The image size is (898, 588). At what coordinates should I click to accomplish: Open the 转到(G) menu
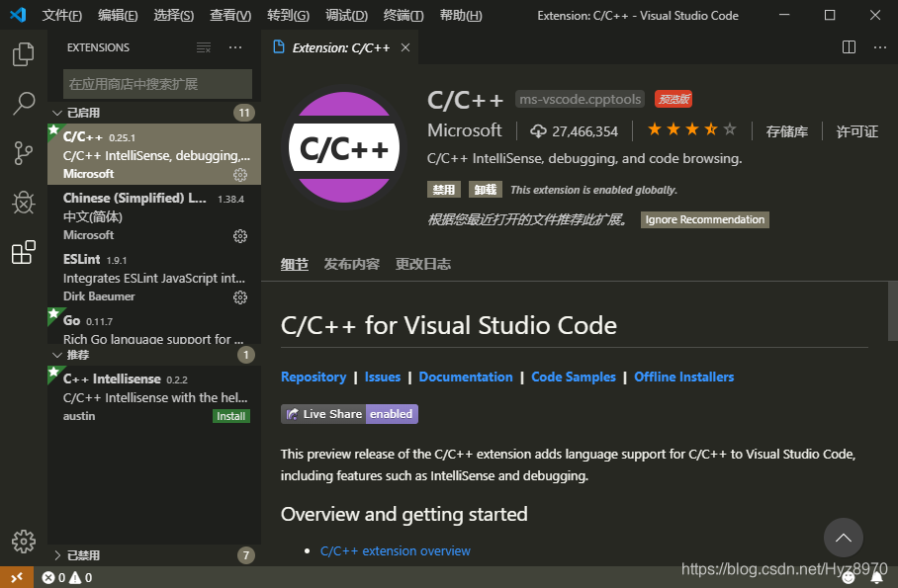coord(288,16)
